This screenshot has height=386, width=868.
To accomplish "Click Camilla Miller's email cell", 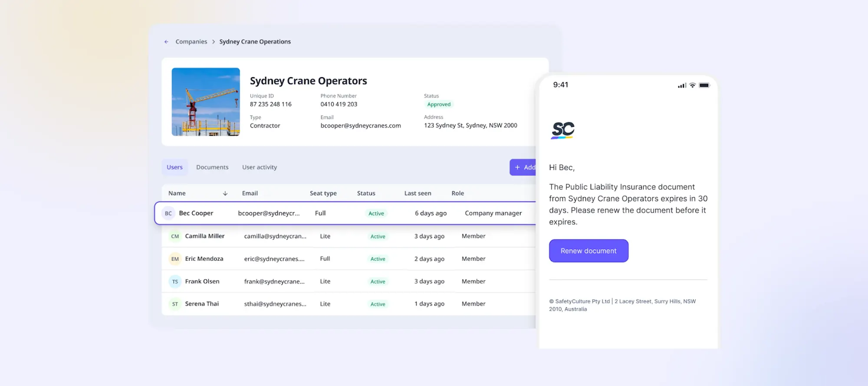I will (x=275, y=236).
